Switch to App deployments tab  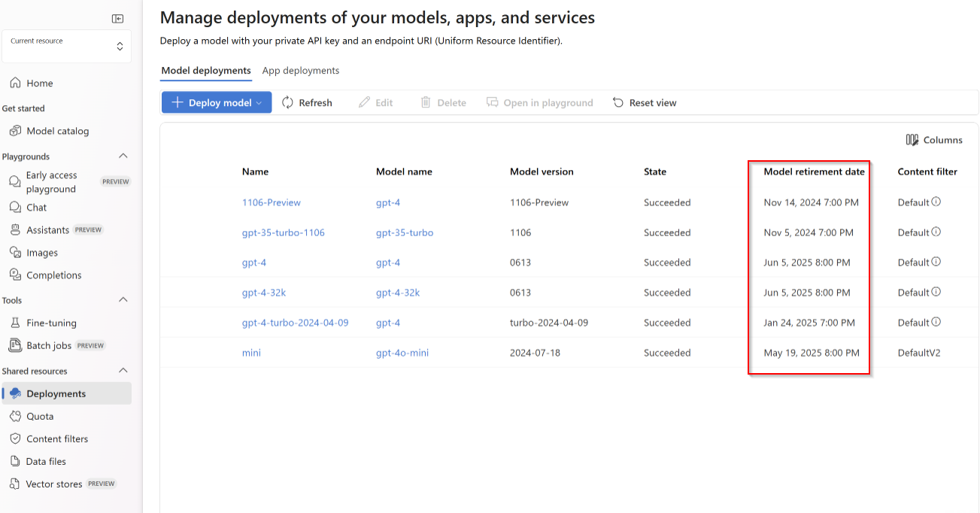pyautogui.click(x=301, y=71)
